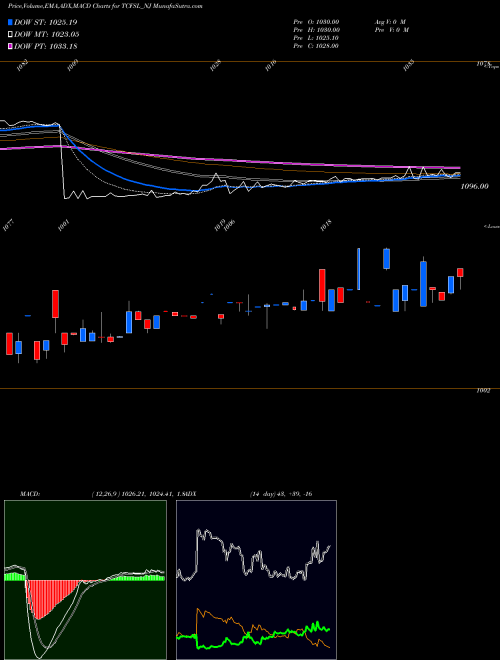The height and width of the screenshot is (660, 500).
Task: Select the 'DOW MT: 1023.05' legend label
Action: 46,35
